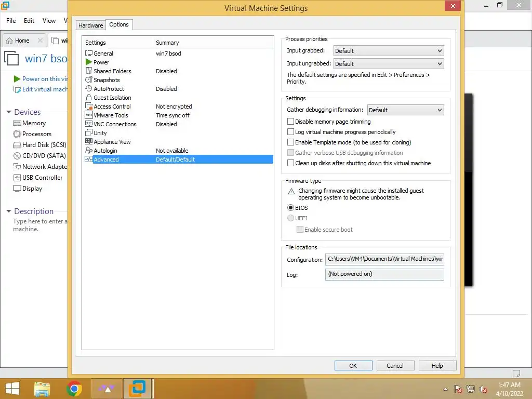The image size is (532, 399).
Task: Select the Appliance View icon
Action: tap(88, 141)
